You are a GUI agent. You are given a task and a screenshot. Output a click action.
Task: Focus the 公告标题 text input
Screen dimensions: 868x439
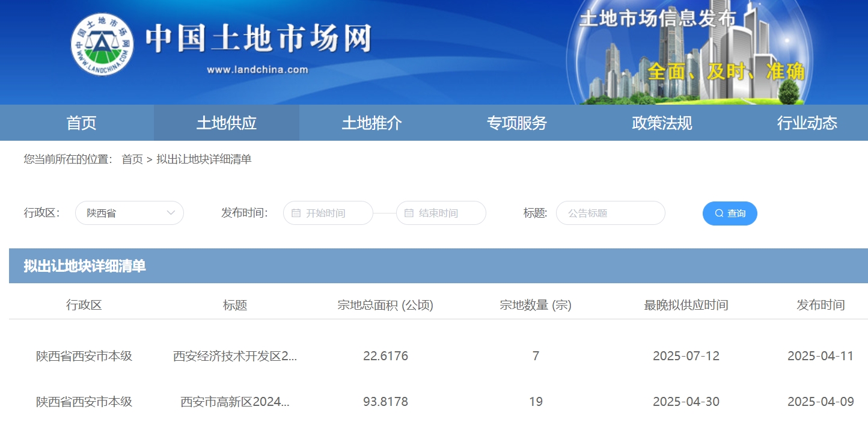(611, 213)
